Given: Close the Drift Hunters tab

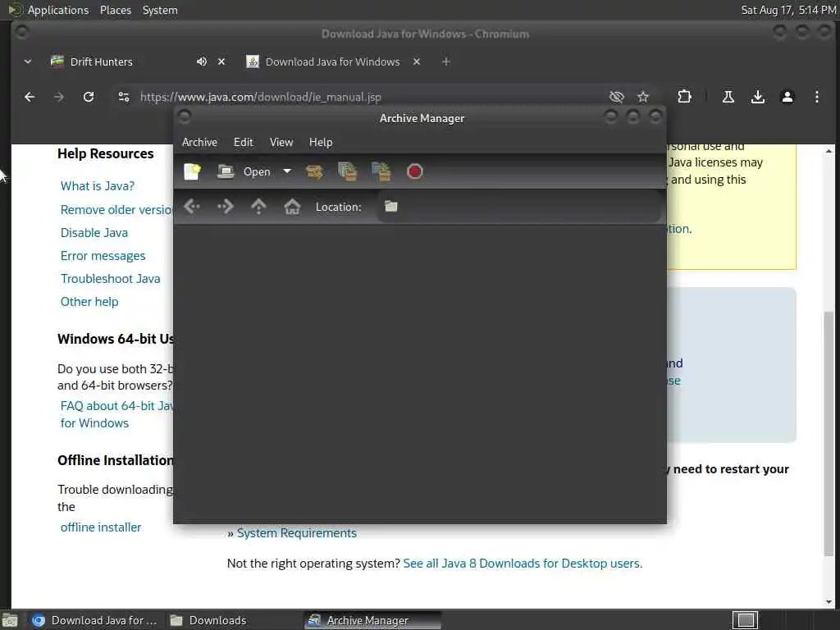Looking at the screenshot, I should point(221,62).
